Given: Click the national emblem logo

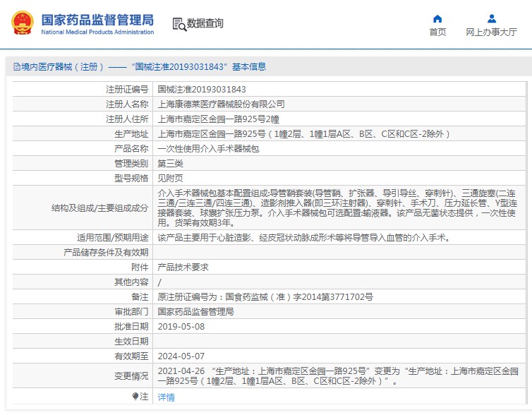Looking at the screenshot, I should click(x=23, y=23).
